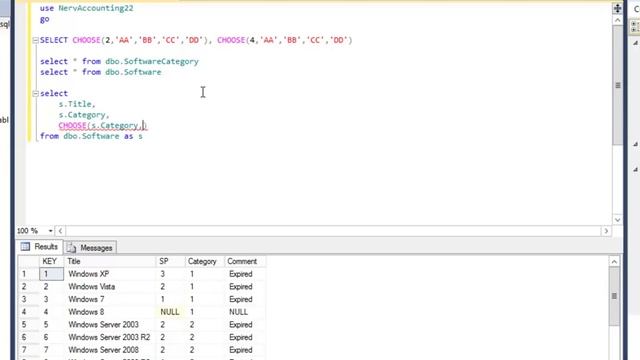Click 'from dbo.Software as s' line

point(91,136)
